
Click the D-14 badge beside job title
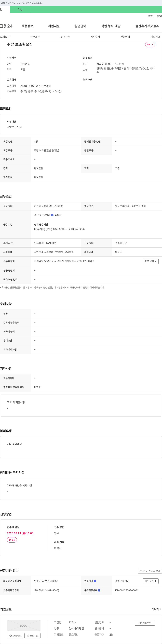150,44
